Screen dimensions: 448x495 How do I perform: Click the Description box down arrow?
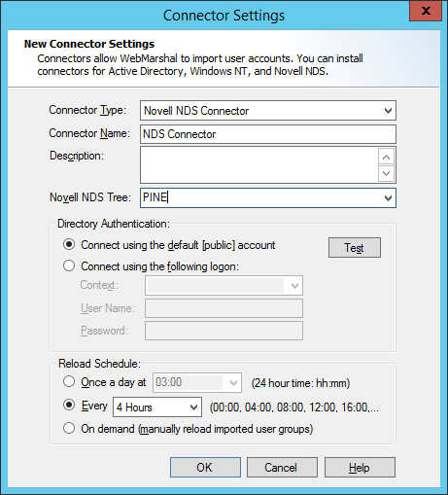coord(386,173)
